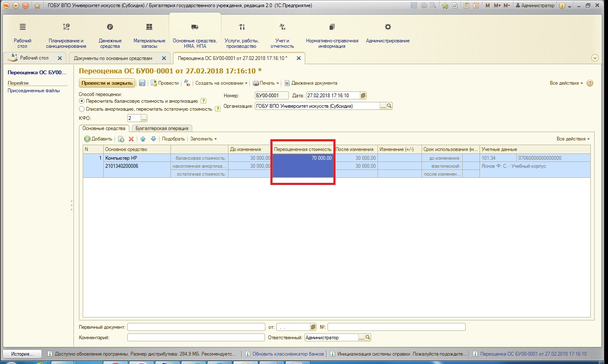Add to favorites star icon in title bar

pos(445,5)
